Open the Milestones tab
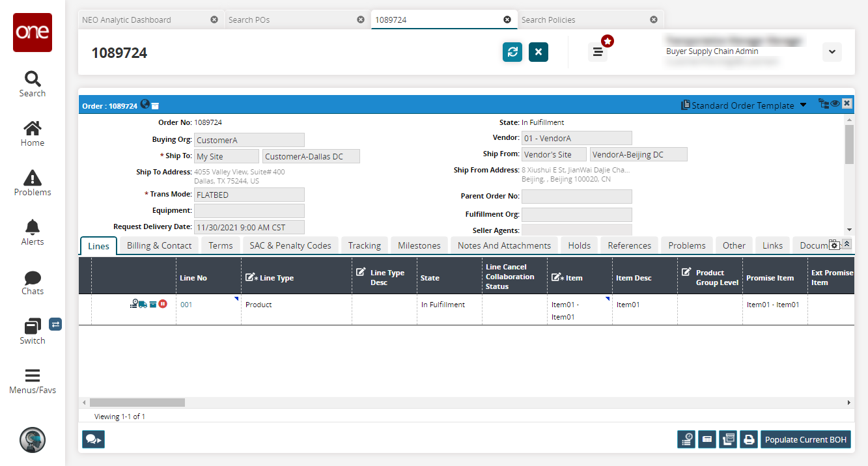 (x=419, y=245)
